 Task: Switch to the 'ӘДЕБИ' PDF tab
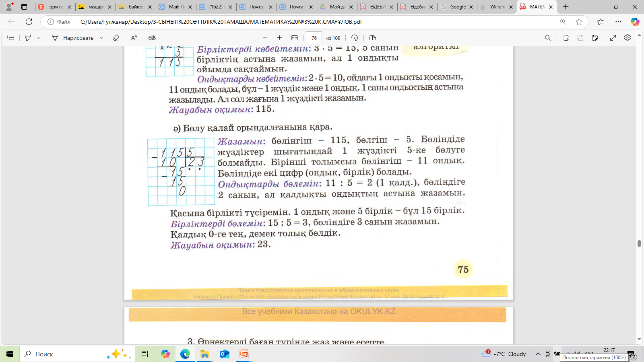pyautogui.click(x=377, y=7)
